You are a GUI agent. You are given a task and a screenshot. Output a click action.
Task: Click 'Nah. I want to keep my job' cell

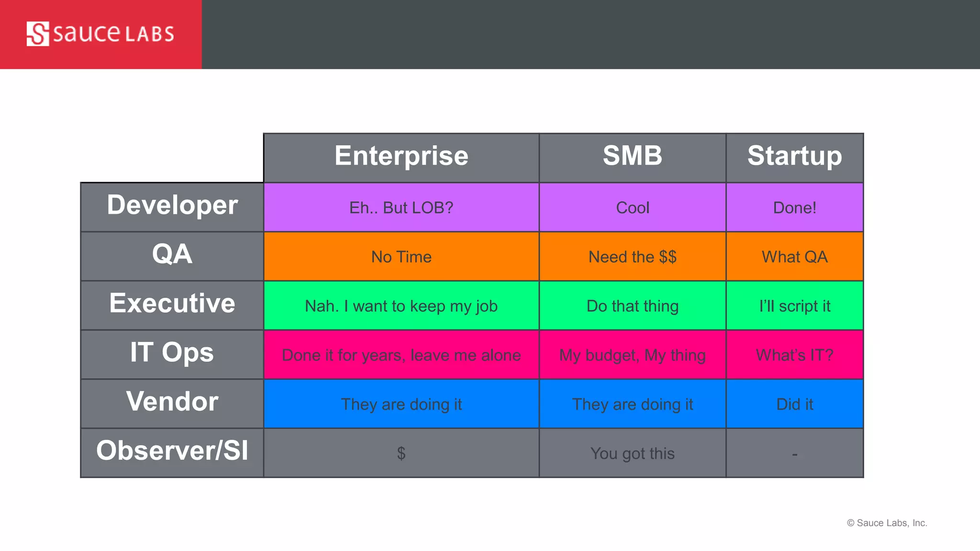(x=401, y=305)
